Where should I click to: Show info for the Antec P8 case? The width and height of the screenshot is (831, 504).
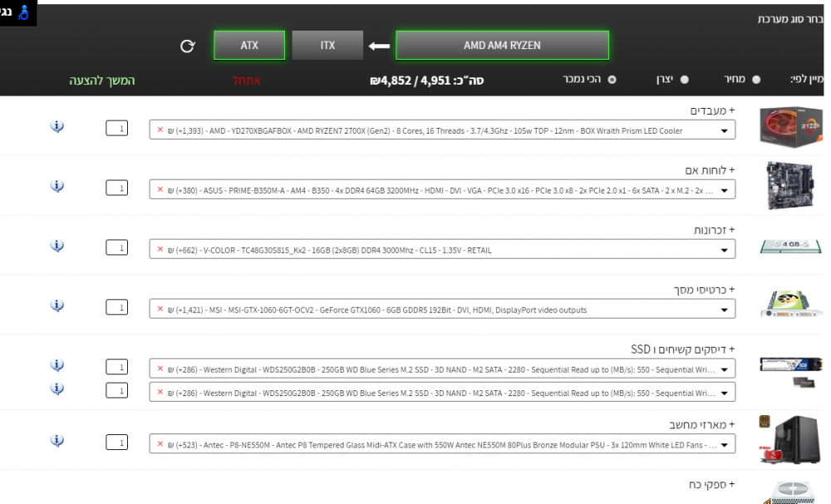[57, 440]
